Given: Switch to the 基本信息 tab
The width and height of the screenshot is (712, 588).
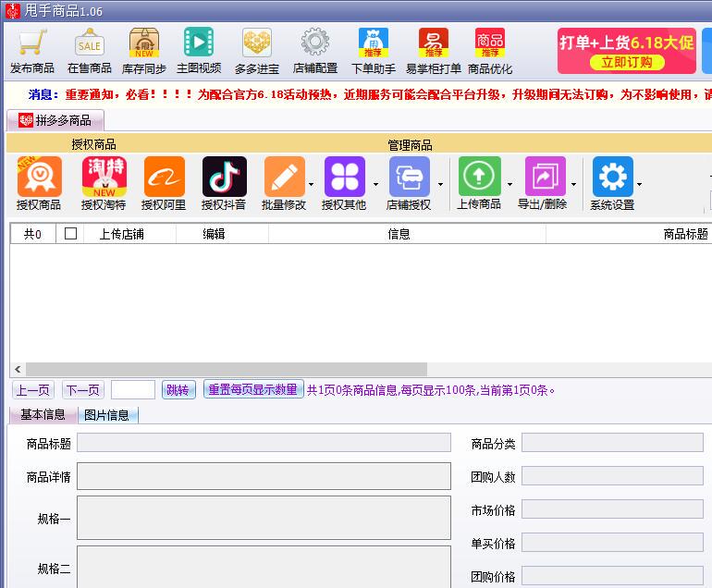Looking at the screenshot, I should 43,414.
